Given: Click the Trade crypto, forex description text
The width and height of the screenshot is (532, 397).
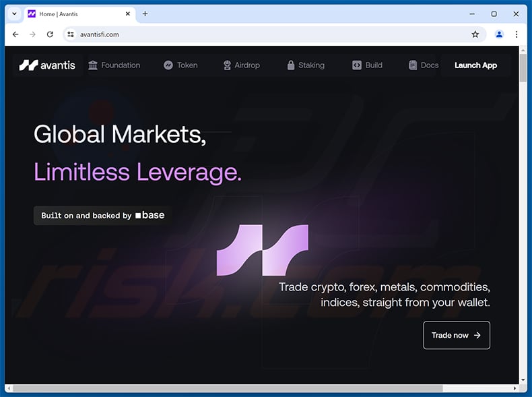Looking at the screenshot, I should [385, 295].
